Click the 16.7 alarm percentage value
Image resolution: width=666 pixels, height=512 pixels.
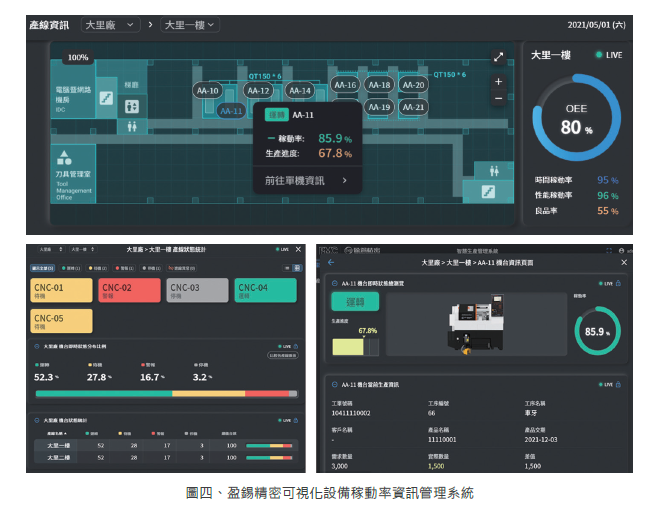click(152, 377)
